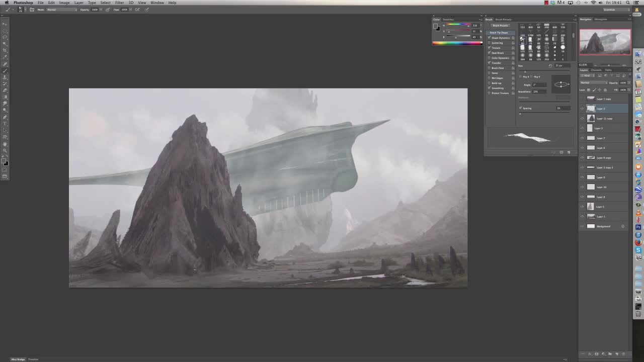The height and width of the screenshot is (362, 644).
Task: Hide Layer 11 copy with eye icon
Action: (582, 119)
